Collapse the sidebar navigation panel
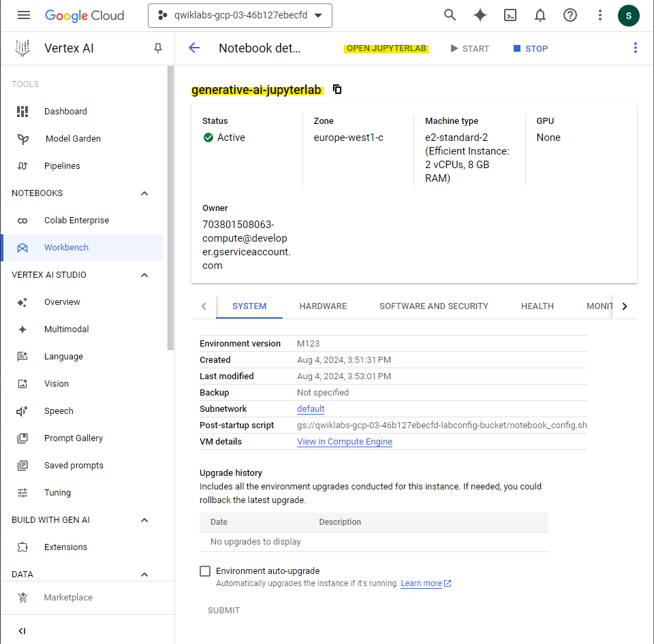 click(22, 630)
